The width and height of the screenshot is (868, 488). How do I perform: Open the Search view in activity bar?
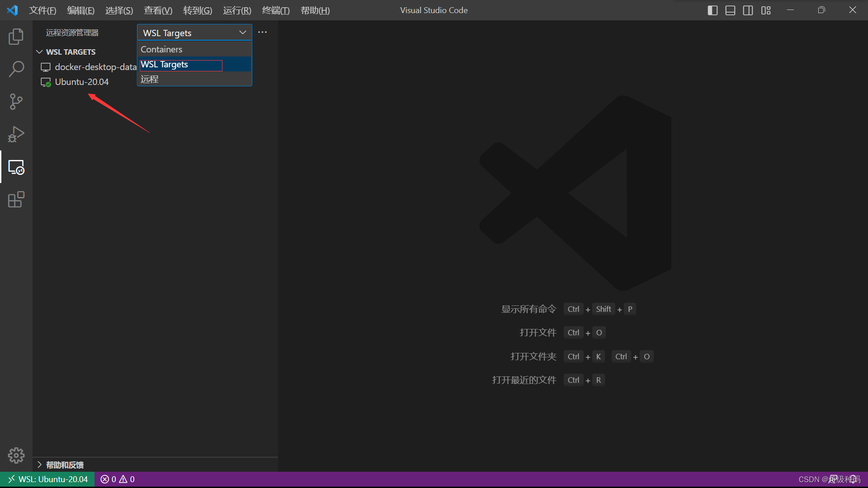[16, 69]
